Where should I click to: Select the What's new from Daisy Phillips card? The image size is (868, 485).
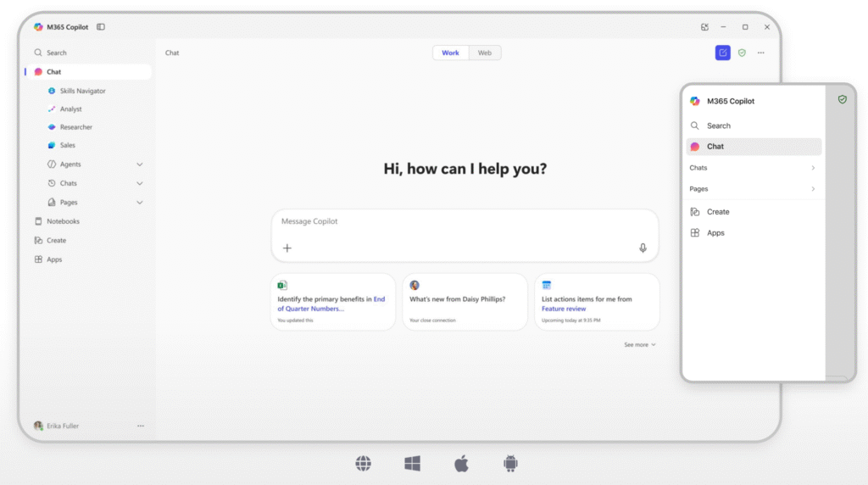tap(465, 303)
